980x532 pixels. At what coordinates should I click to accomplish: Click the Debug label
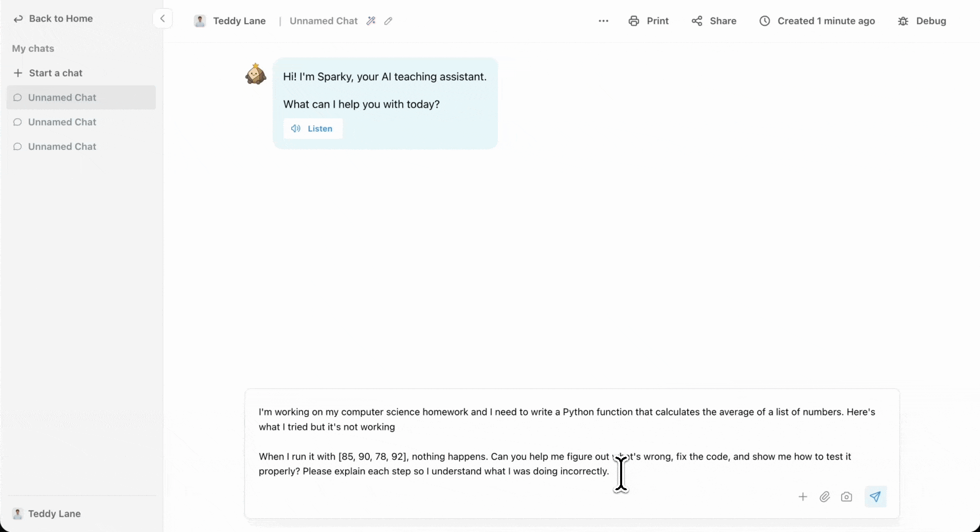coord(931,21)
